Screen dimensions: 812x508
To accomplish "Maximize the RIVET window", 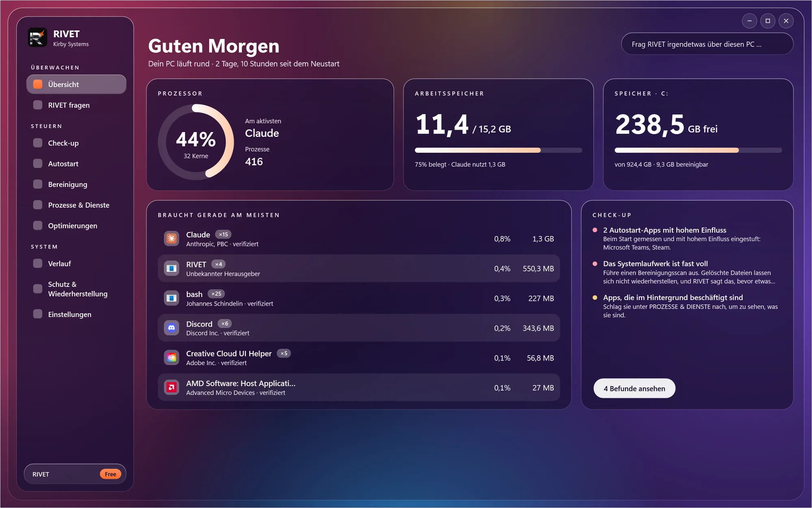I will tap(767, 21).
